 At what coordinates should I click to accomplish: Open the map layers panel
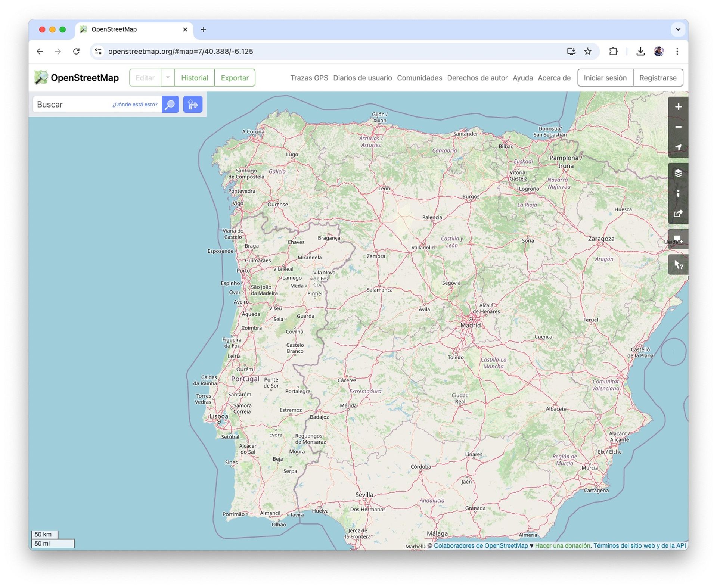(x=679, y=173)
